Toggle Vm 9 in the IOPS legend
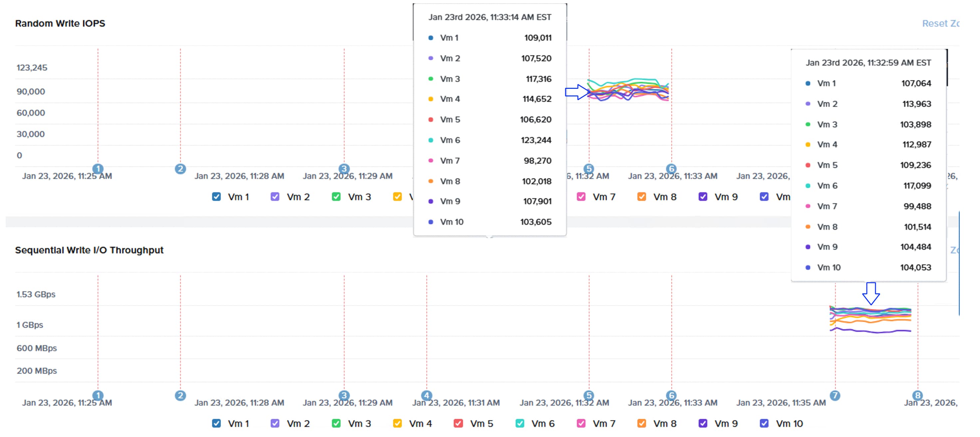Screen dimensions: 980x437 point(702,197)
